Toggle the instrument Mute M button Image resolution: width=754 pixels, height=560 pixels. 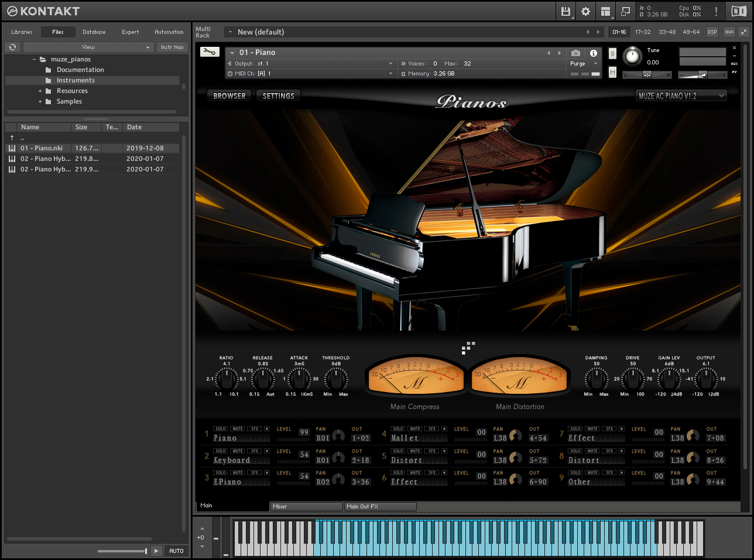pos(612,72)
